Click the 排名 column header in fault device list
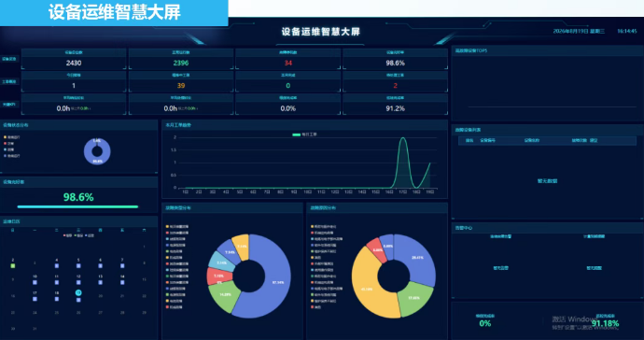Viewport: 644px width, 340px height. click(x=469, y=141)
